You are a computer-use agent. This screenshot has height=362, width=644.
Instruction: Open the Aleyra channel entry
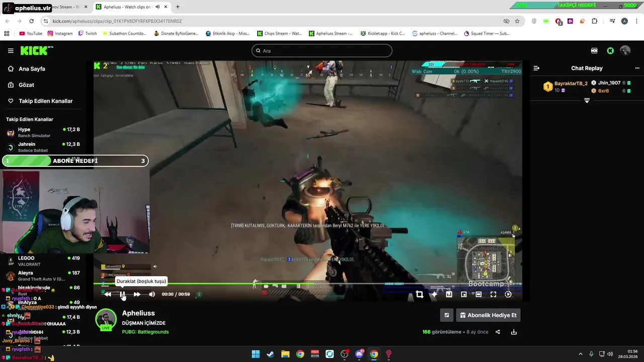click(43, 276)
